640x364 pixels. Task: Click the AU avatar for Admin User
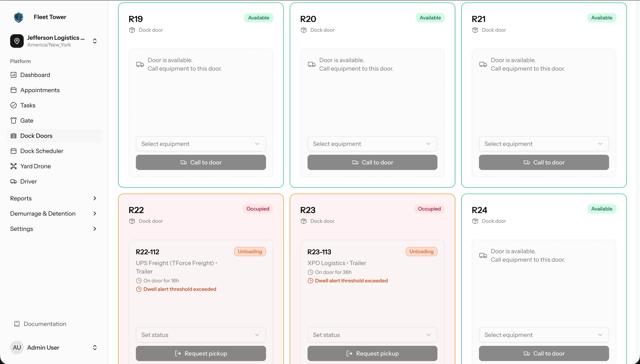coord(17,348)
